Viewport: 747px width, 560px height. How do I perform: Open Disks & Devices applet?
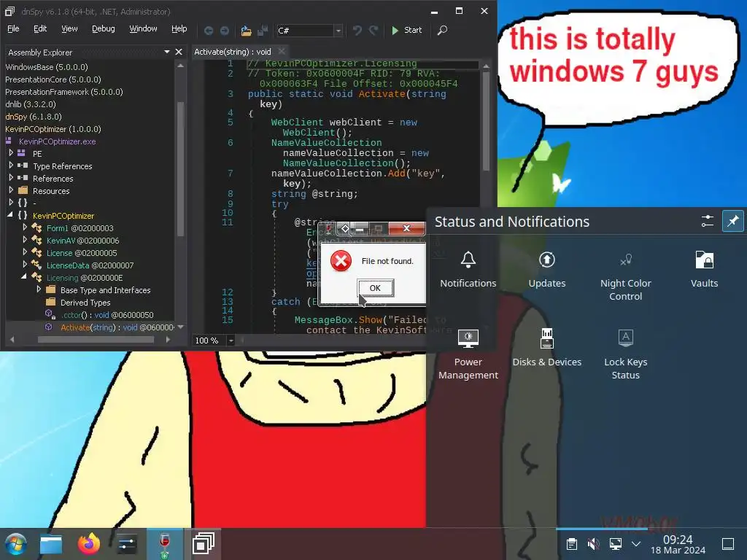tap(547, 348)
